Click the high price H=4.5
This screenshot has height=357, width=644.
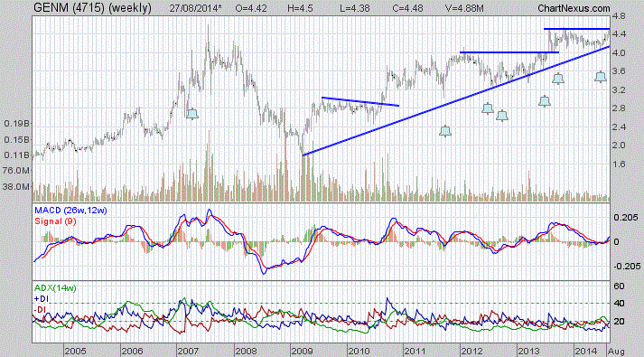[300, 8]
